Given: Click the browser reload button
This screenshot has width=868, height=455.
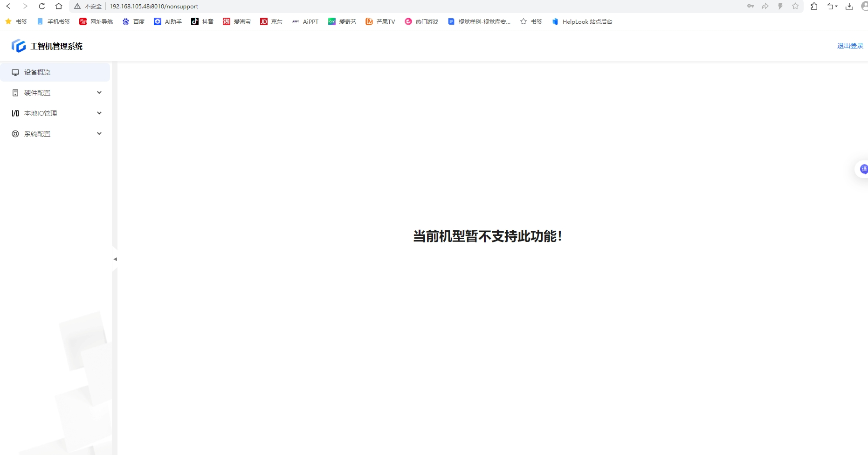Looking at the screenshot, I should pyautogui.click(x=42, y=6).
